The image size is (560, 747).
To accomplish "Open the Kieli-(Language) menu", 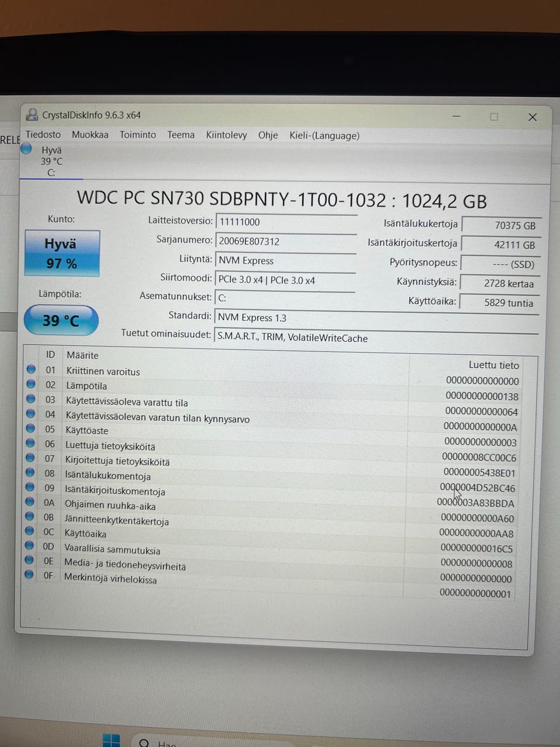I will coord(324,135).
